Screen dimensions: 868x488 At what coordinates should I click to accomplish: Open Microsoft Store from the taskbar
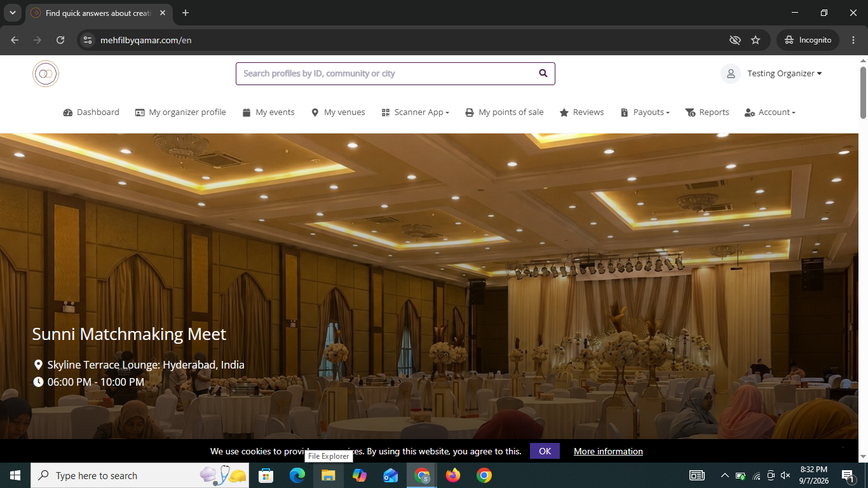(x=266, y=475)
